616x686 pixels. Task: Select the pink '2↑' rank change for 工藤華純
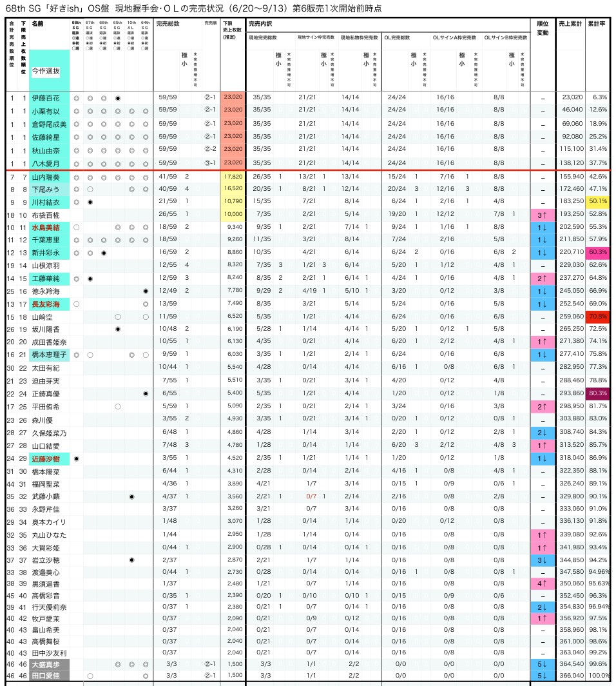pyautogui.click(x=542, y=279)
